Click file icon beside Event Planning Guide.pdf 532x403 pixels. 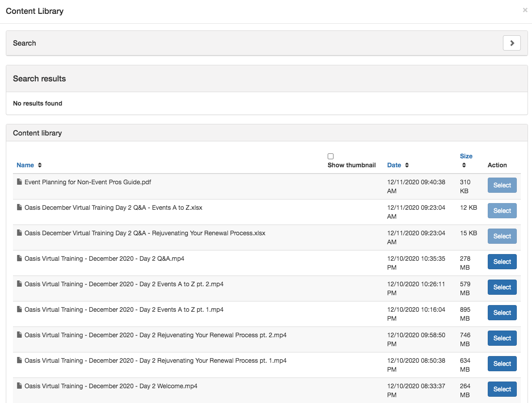19,182
